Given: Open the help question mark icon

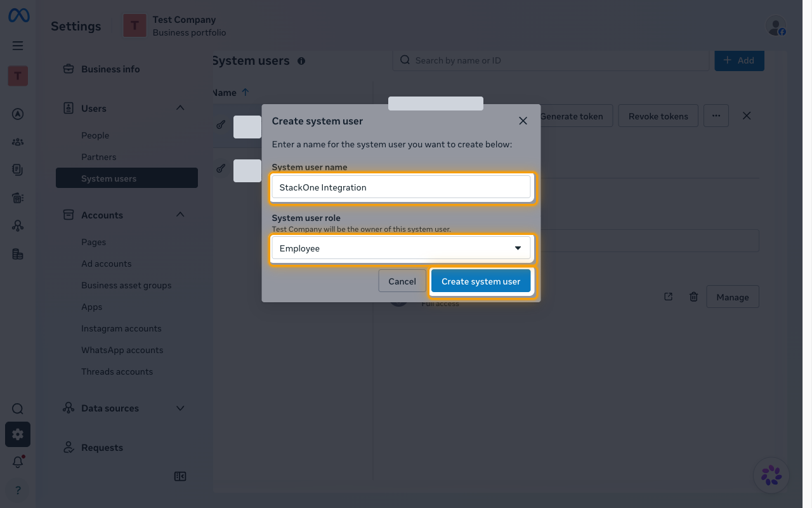Looking at the screenshot, I should coord(18,490).
